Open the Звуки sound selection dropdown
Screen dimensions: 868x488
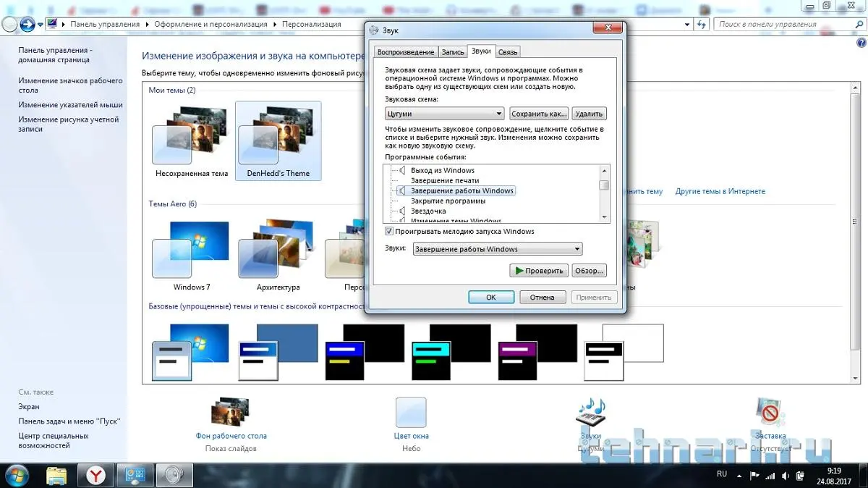pos(497,249)
